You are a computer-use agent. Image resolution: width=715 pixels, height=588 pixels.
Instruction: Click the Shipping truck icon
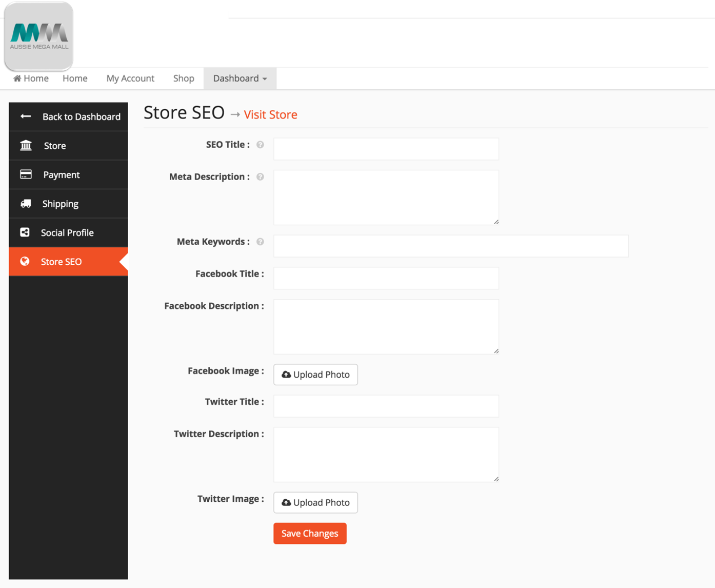click(x=26, y=203)
